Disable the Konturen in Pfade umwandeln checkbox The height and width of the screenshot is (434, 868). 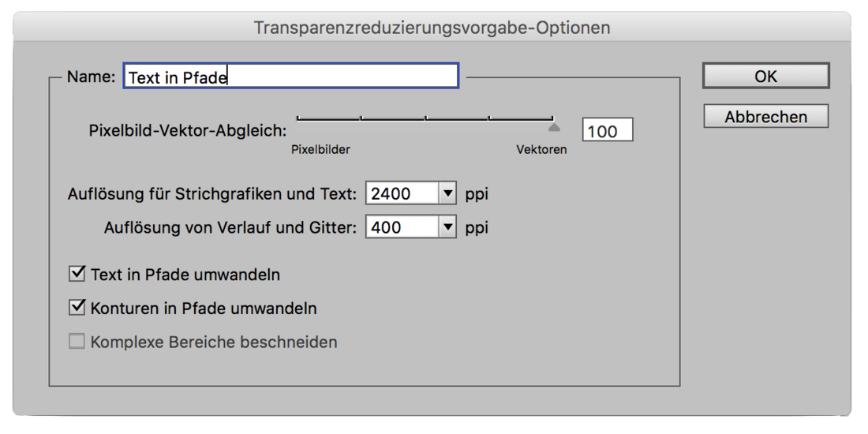click(x=77, y=307)
